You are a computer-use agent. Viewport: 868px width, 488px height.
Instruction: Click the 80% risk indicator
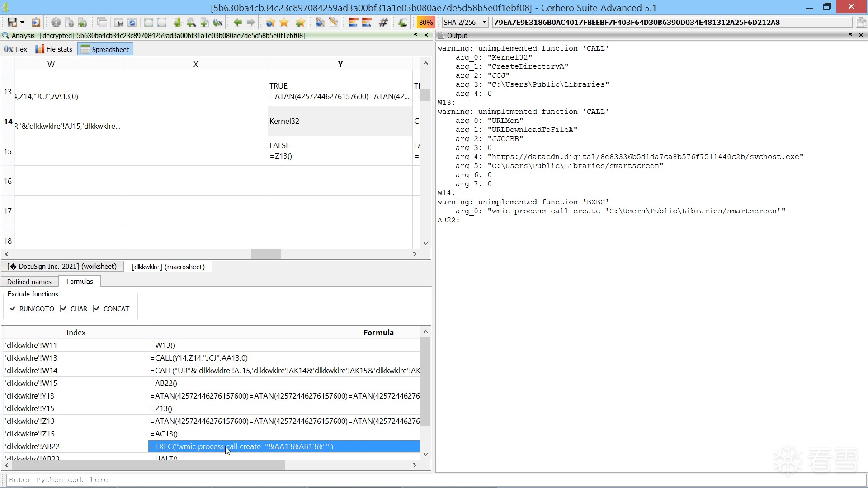(425, 22)
